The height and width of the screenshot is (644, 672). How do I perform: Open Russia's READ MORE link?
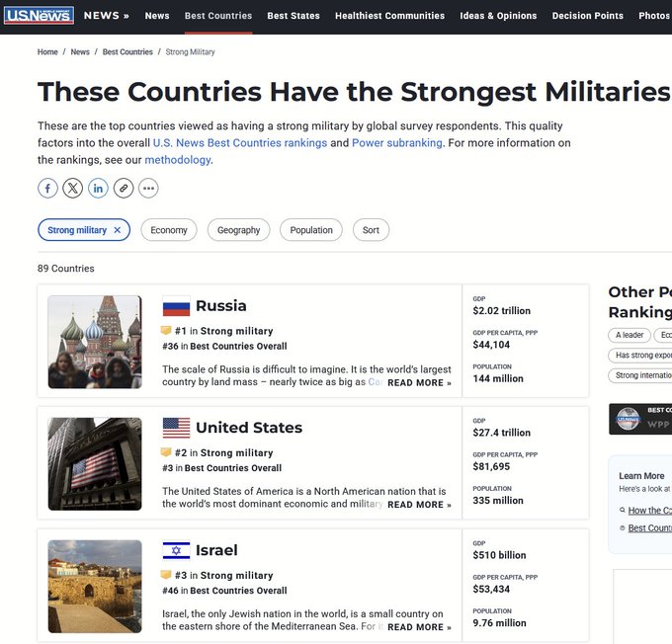point(419,382)
